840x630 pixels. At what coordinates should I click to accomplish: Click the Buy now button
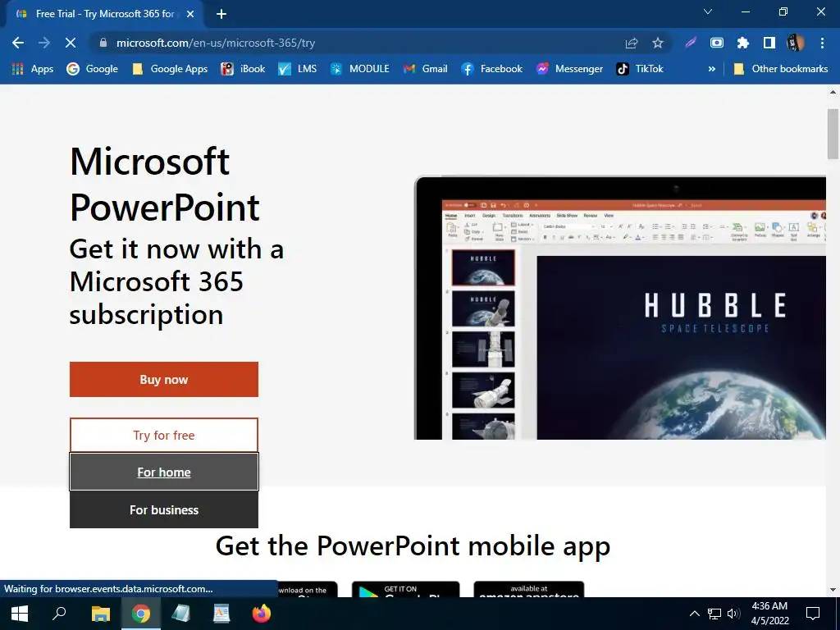(164, 379)
